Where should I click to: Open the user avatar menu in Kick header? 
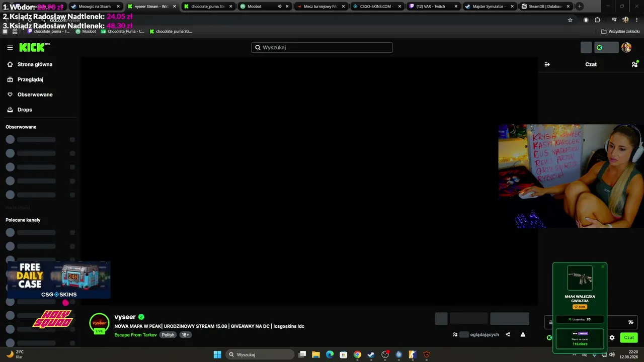(626, 47)
